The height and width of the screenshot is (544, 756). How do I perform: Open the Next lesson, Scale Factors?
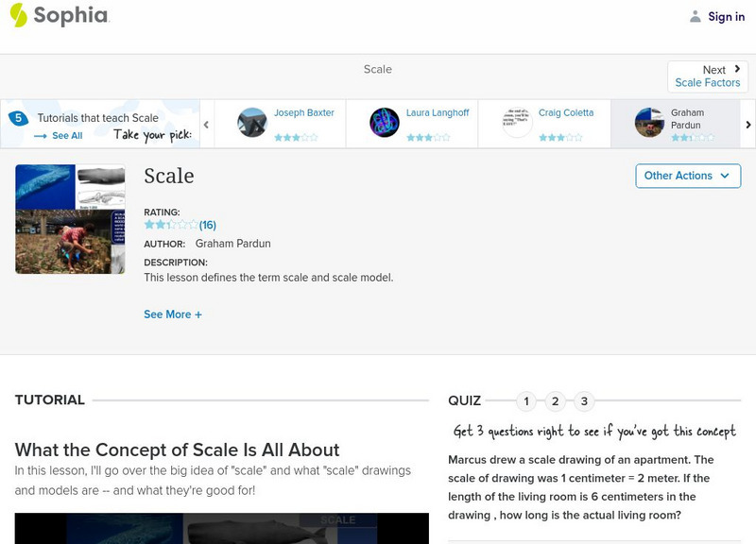(707, 76)
